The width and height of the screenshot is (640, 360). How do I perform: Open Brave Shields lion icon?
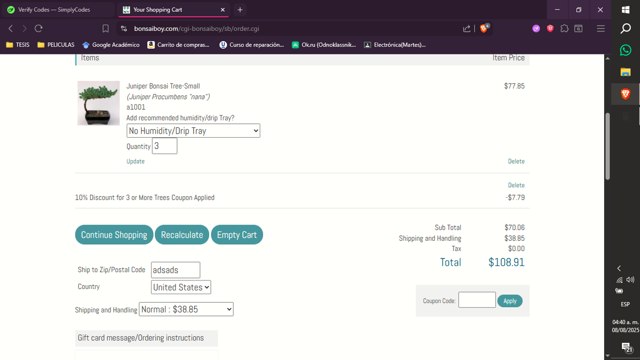(484, 28)
